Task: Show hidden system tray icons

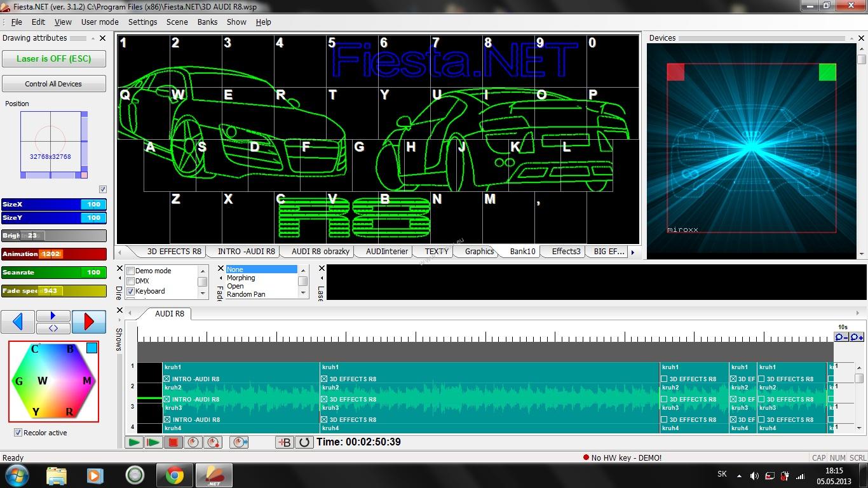Action: click(739, 476)
